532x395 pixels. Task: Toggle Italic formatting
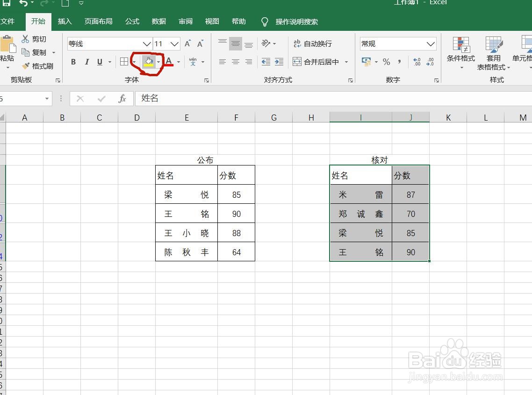click(87, 62)
